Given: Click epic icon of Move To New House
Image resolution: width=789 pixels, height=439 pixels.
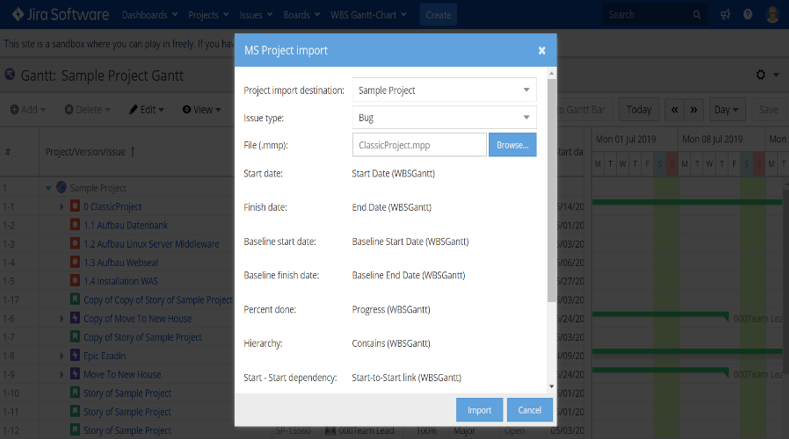Looking at the screenshot, I should pos(74,374).
